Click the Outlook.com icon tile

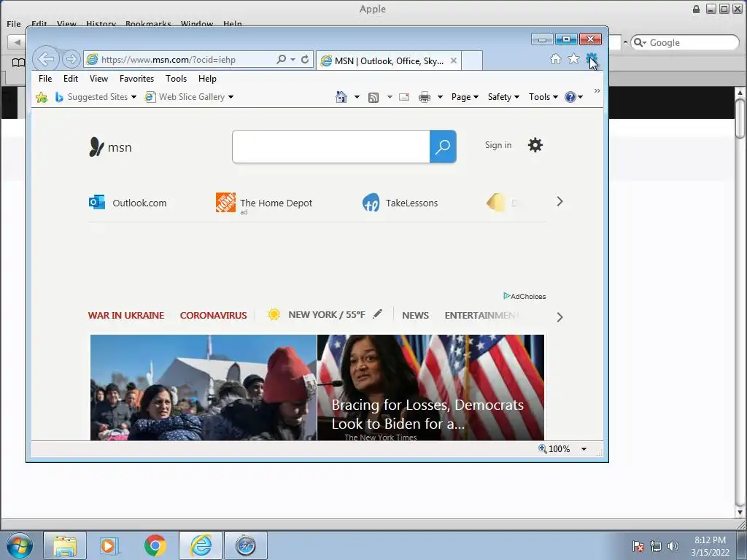(x=97, y=203)
